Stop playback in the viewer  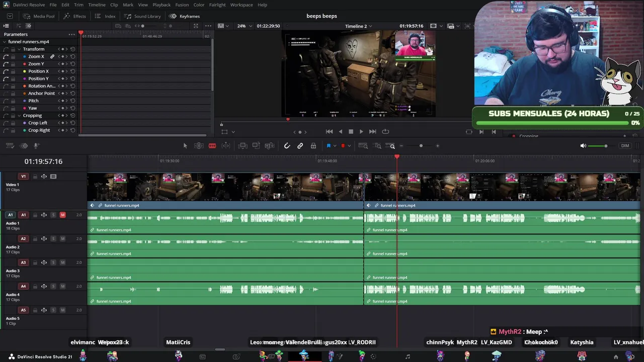[351, 132]
